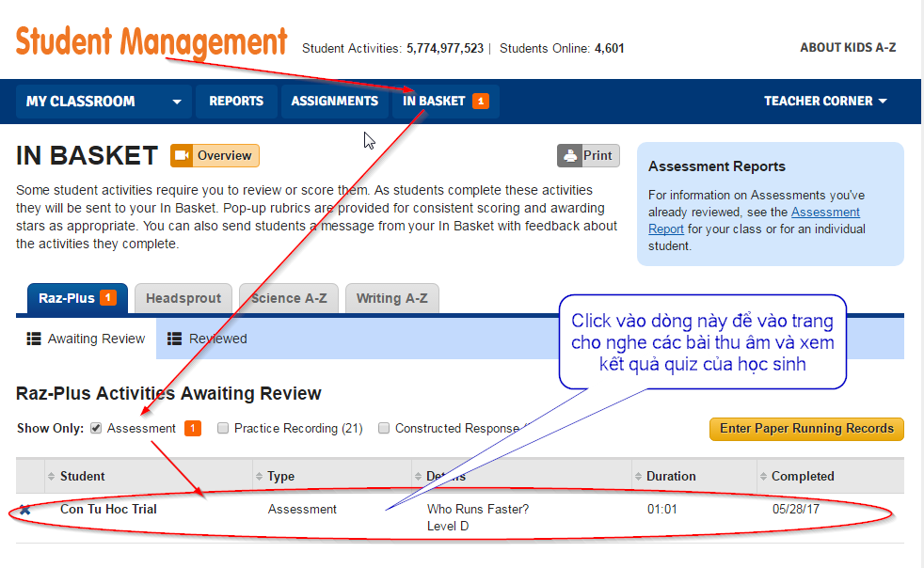
Task: Click the Assessment type cell in table
Action: coord(302,509)
